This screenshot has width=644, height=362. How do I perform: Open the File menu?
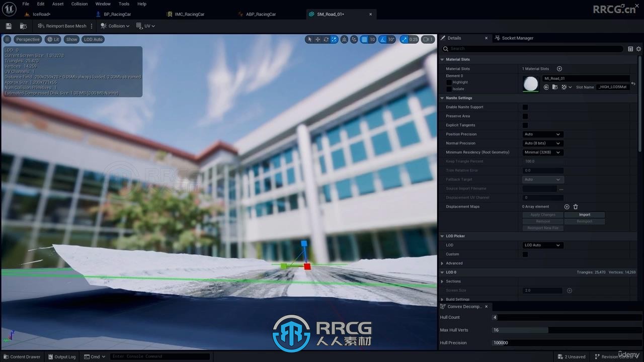(26, 4)
